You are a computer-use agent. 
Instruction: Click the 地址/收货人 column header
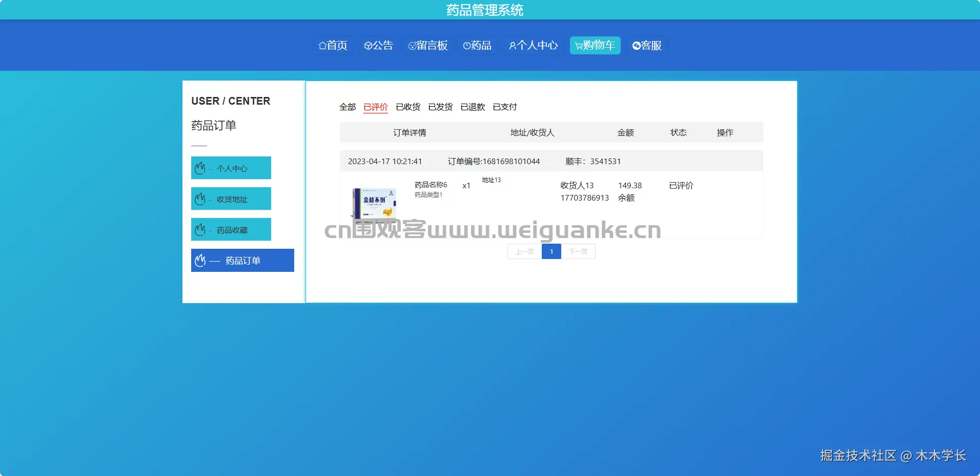point(532,132)
